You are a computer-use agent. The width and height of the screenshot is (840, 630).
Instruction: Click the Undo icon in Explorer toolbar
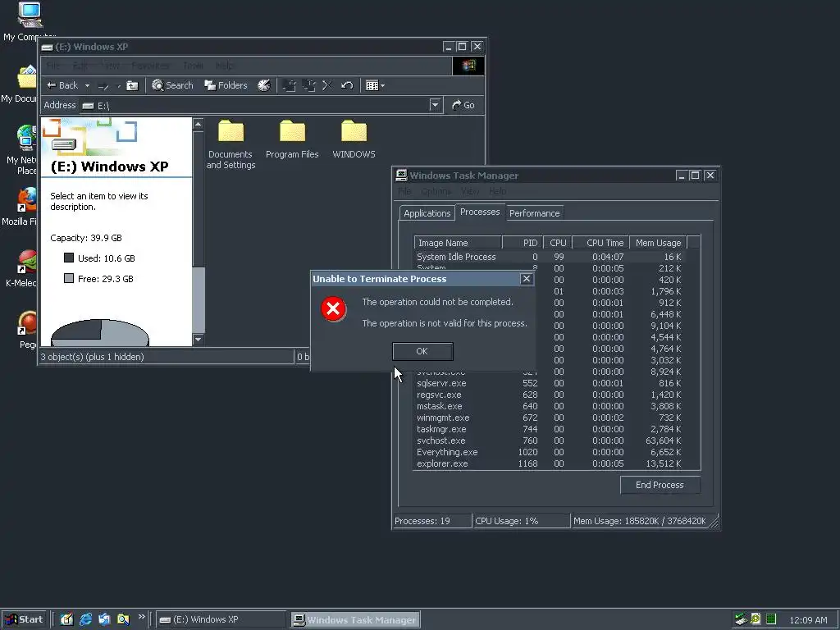tap(347, 85)
